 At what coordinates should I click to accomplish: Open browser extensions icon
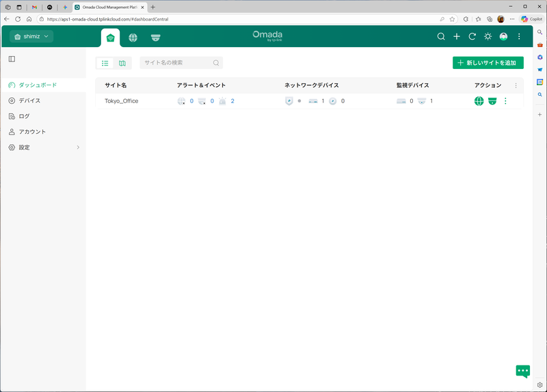pos(466,19)
